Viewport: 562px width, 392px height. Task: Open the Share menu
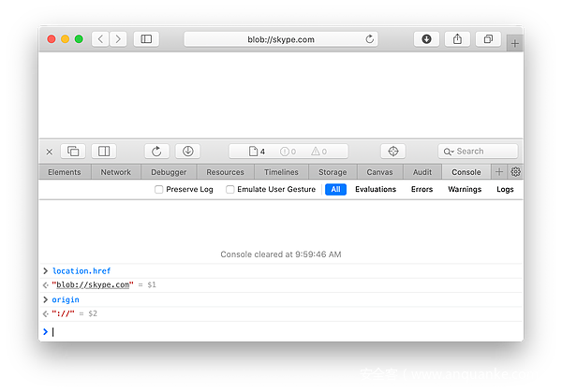[457, 39]
